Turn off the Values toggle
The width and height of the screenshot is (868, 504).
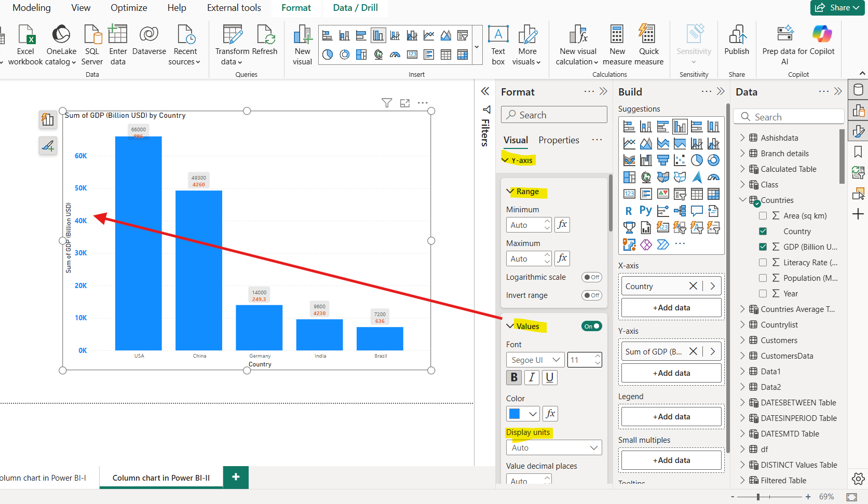[591, 326]
